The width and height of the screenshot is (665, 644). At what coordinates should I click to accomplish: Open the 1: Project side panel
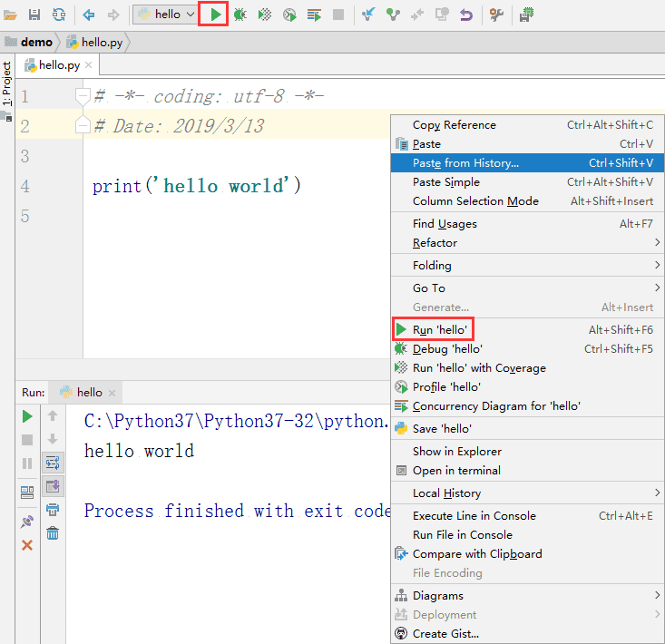(x=6, y=83)
